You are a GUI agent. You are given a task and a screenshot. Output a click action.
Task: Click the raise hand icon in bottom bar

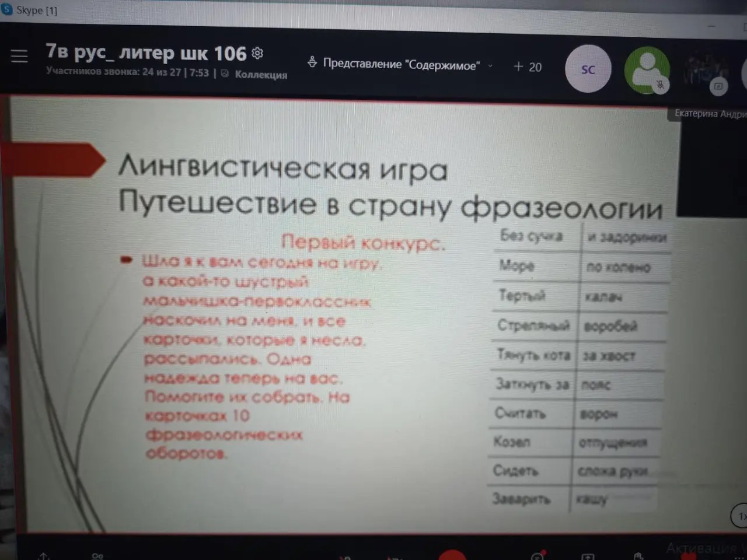tap(638, 556)
